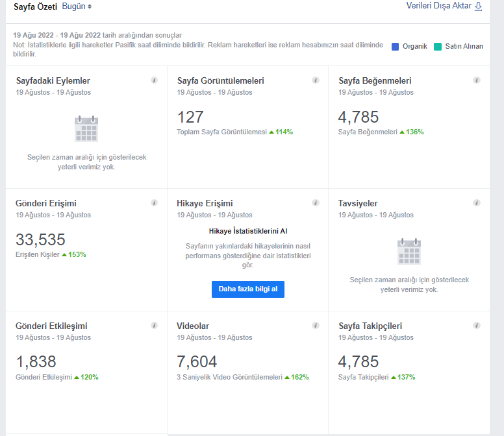The height and width of the screenshot is (436, 504).
Task: Open info icon for Sayfadaki Eylemler
Action: pos(155,80)
